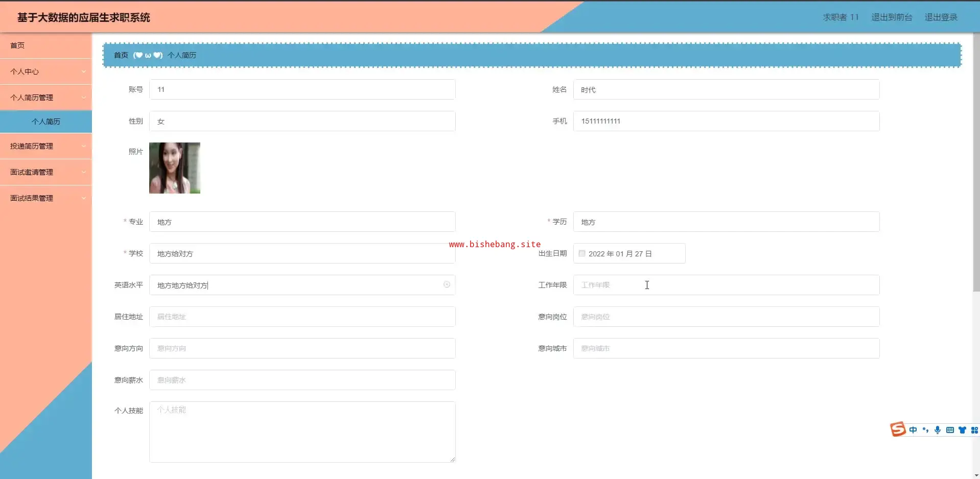980x479 pixels.
Task: Click the Sogou input method S logo
Action: (x=898, y=429)
